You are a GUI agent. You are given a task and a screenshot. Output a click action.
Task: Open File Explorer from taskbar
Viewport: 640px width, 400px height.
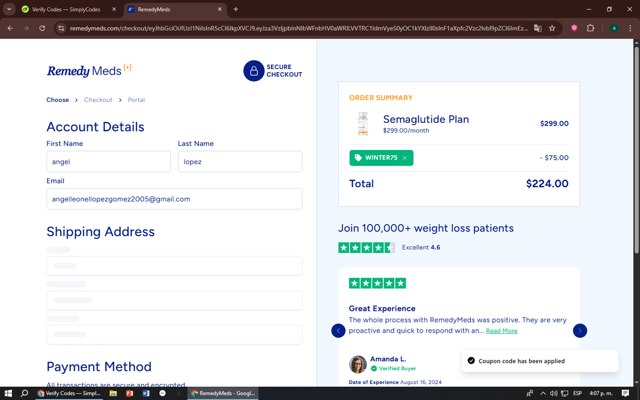(113, 393)
